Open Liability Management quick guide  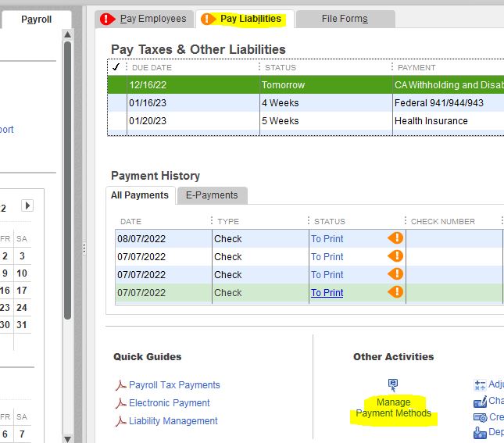point(173,421)
